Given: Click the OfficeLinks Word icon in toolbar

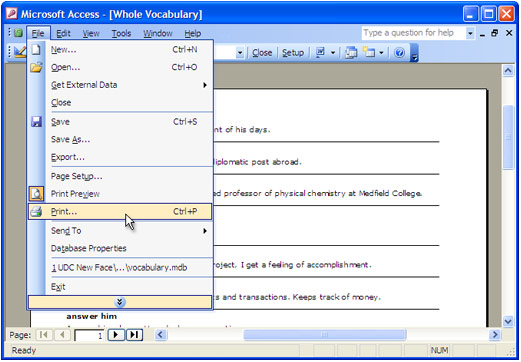Looking at the screenshot, I should [x=320, y=52].
